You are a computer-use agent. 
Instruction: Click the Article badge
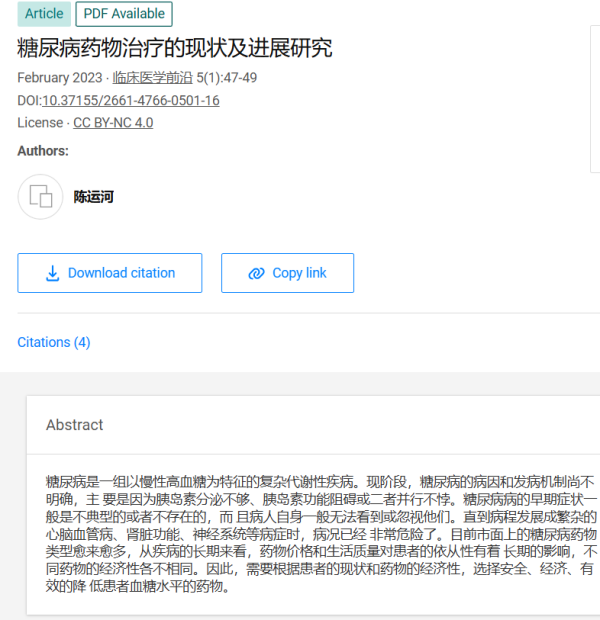pyautogui.click(x=44, y=14)
